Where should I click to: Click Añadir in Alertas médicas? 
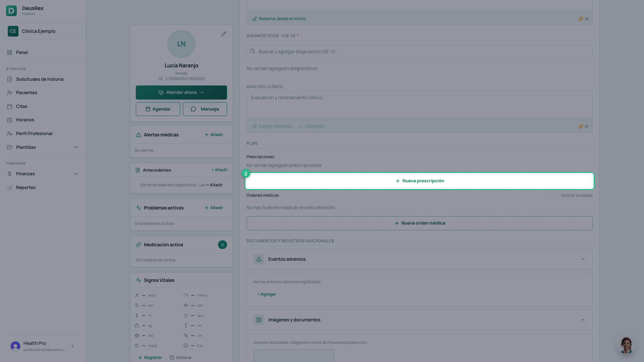(x=214, y=135)
